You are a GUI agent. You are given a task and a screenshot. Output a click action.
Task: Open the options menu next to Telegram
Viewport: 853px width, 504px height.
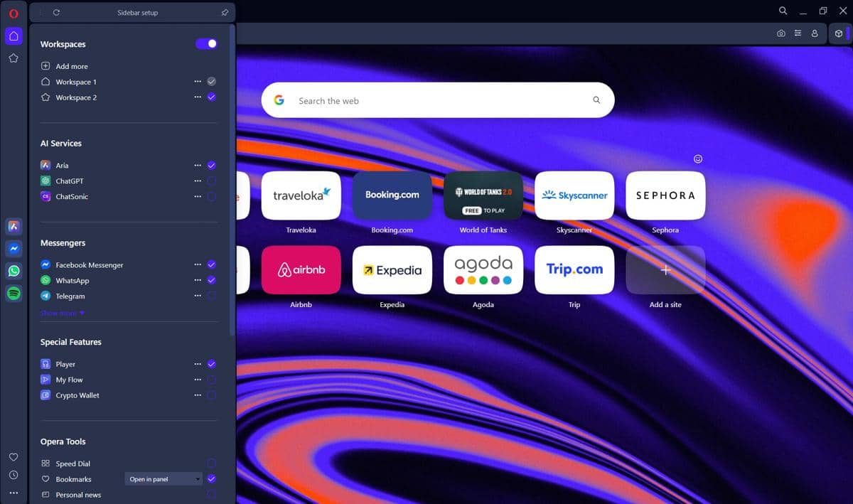[197, 296]
